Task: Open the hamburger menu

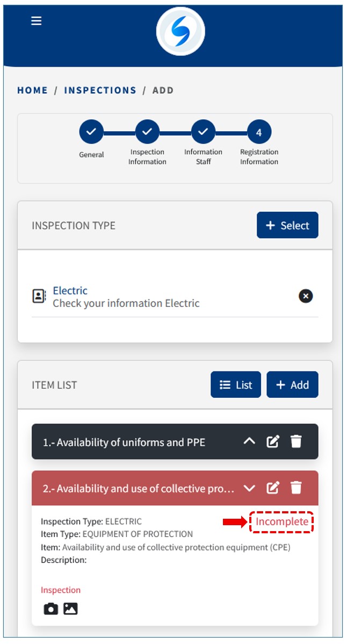Action: pos(36,21)
